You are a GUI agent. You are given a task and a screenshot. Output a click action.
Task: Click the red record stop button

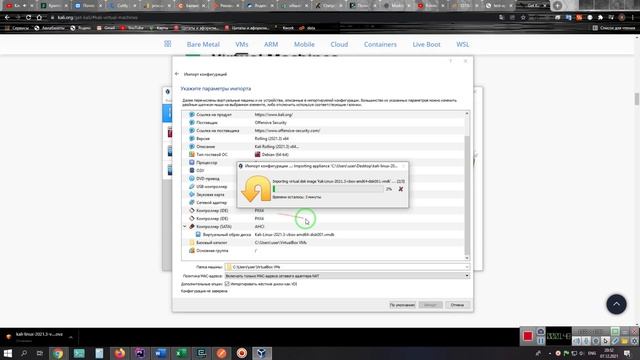[527, 336]
